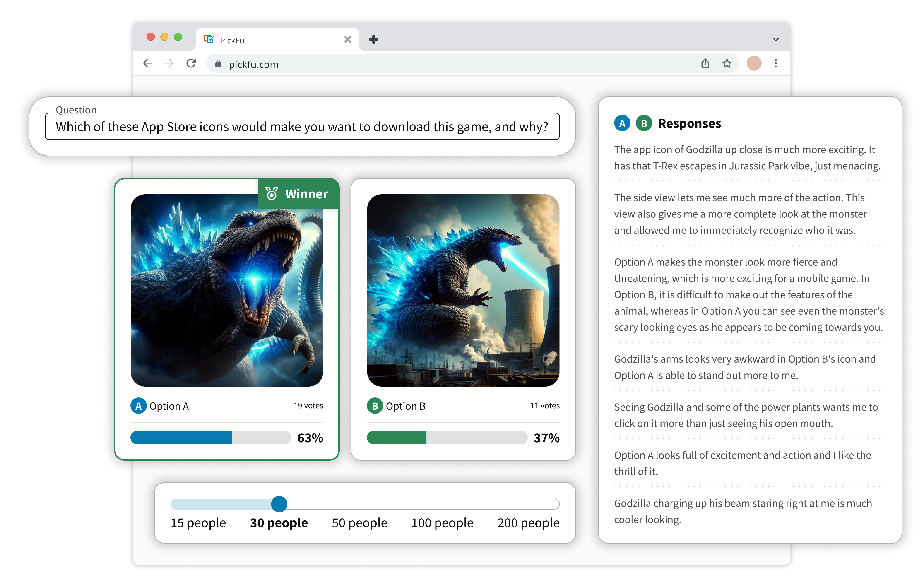This screenshot has height=587, width=924.
Task: Click the green B badge beside Responses
Action: pos(644,124)
